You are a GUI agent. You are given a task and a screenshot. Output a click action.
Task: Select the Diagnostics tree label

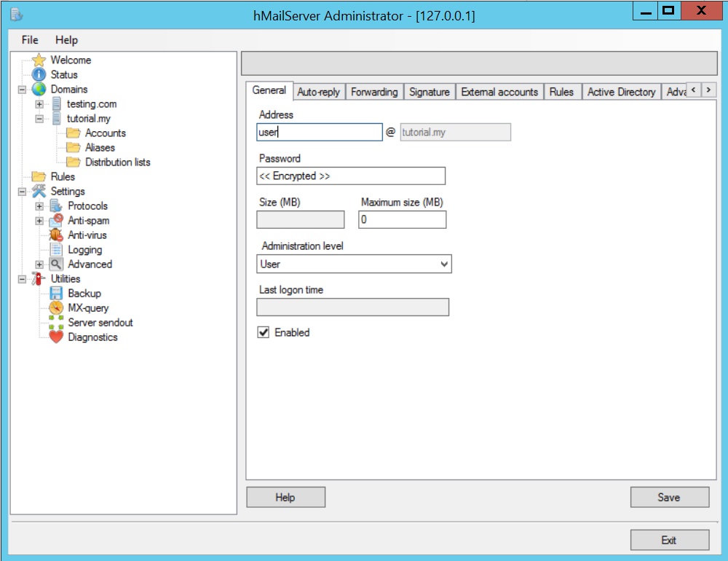pyautogui.click(x=93, y=337)
